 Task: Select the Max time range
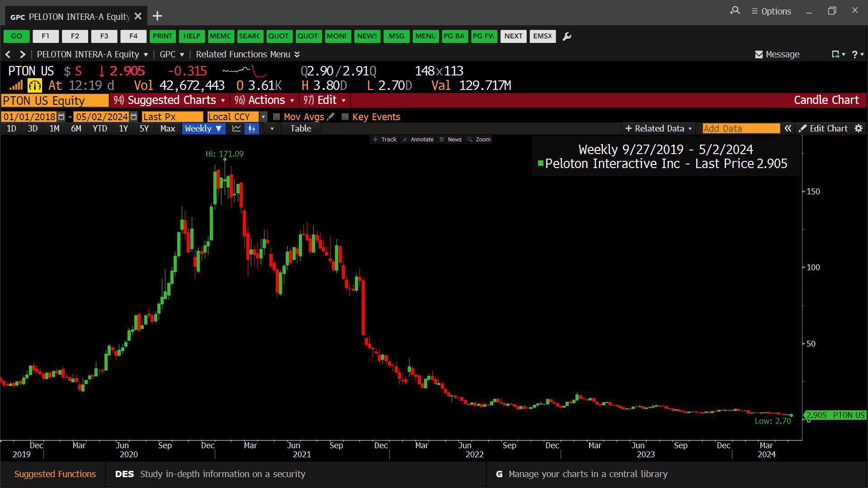[x=168, y=129]
